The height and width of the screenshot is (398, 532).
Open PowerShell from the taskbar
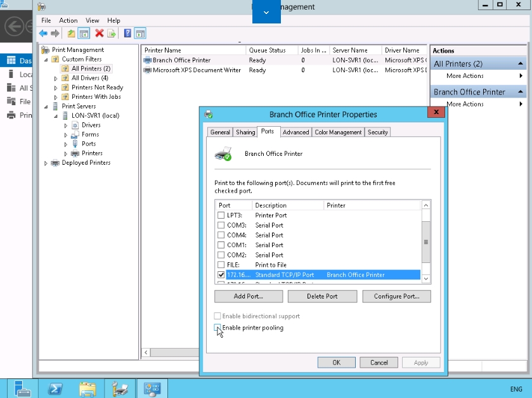pos(55,388)
